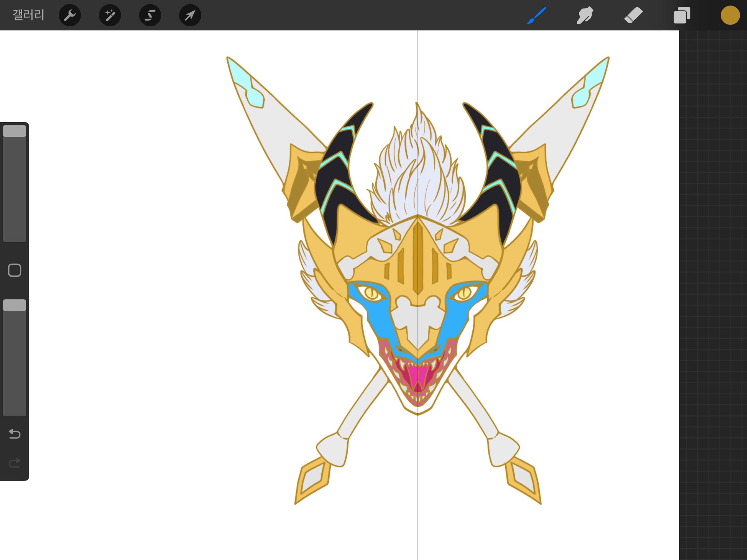The width and height of the screenshot is (747, 560).
Task: Open the gold active color swatch
Action: (x=730, y=15)
